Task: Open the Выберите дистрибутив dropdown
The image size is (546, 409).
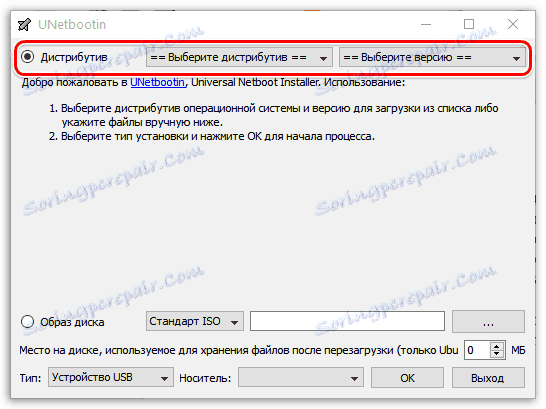Action: click(239, 57)
